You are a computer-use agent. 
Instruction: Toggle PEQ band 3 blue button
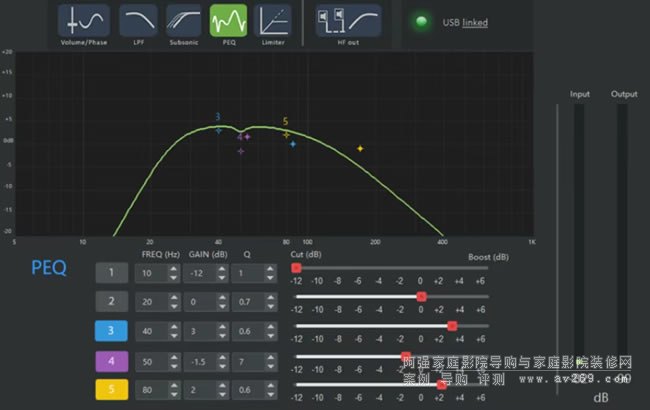coord(112,331)
